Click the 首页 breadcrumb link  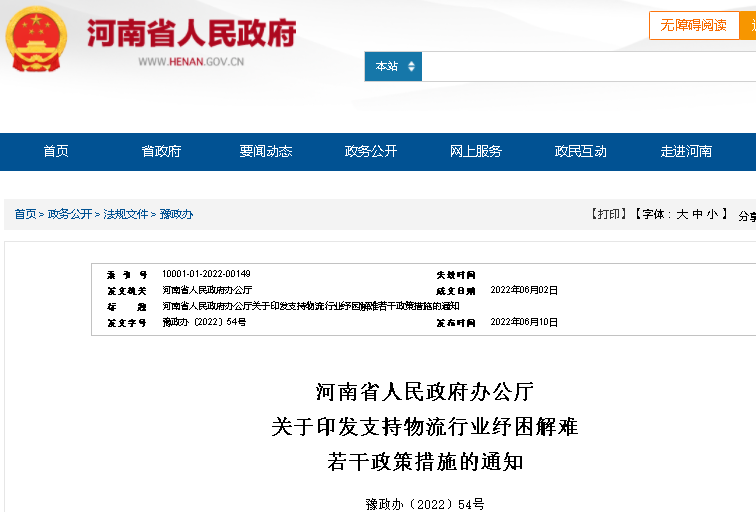coord(25,214)
